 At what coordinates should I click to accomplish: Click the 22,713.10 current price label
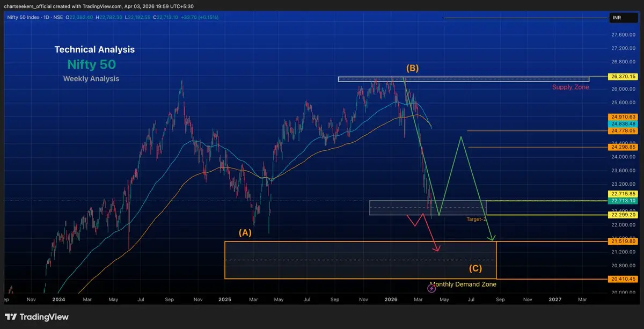pyautogui.click(x=623, y=201)
